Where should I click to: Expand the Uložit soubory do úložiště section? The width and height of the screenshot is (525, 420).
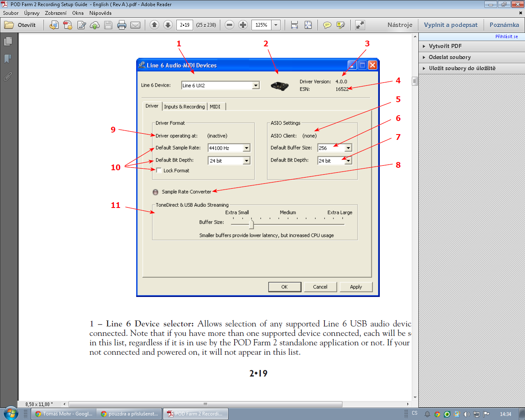click(x=472, y=68)
